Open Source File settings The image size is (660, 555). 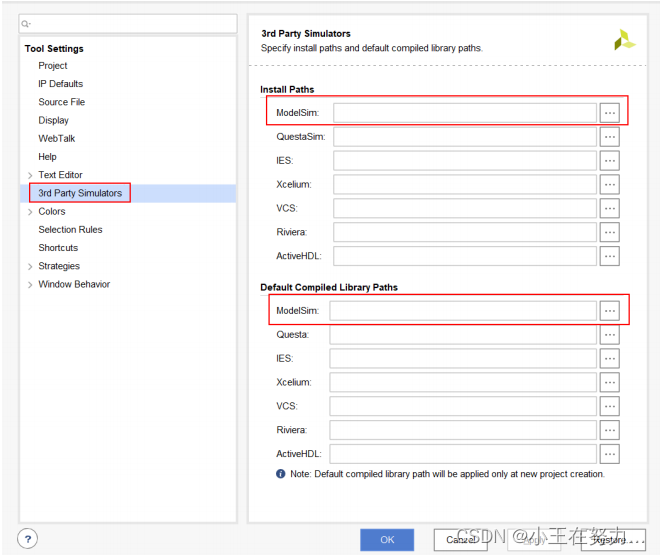tap(61, 102)
